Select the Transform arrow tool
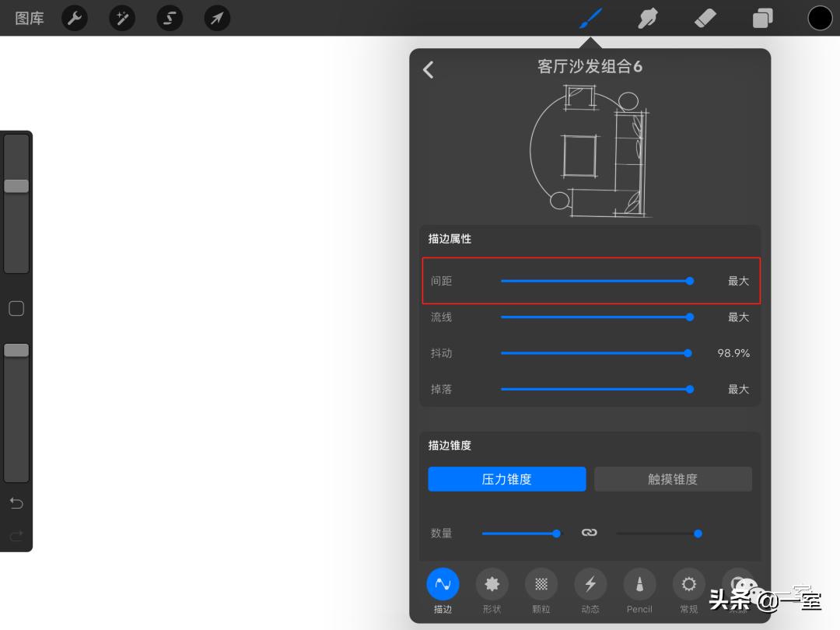The width and height of the screenshot is (840, 630). (217, 18)
